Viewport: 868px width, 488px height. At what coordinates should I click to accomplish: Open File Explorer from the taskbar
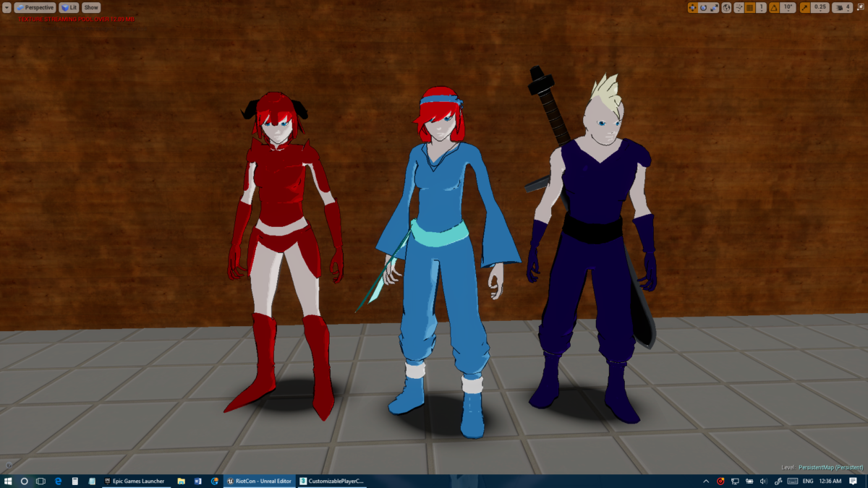click(181, 481)
